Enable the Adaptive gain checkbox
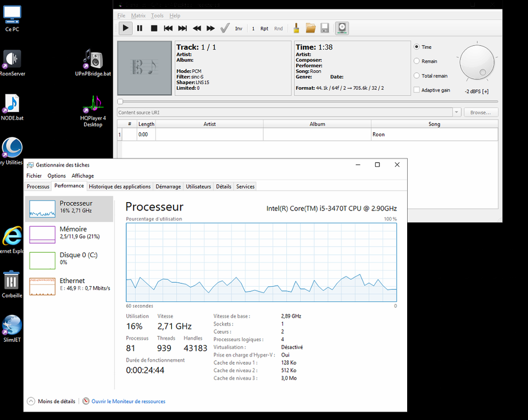The width and height of the screenshot is (528, 420). tap(417, 90)
